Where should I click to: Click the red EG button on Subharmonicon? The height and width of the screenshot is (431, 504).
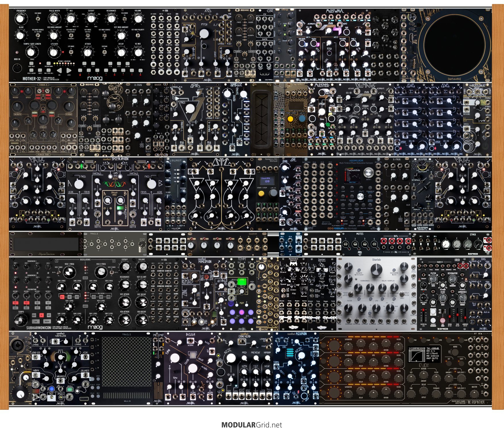[x=42, y=315]
